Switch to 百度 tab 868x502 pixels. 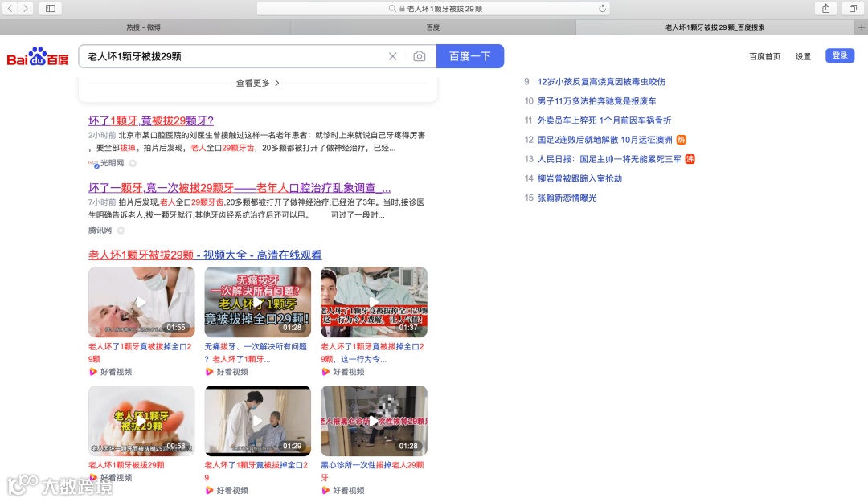pyautogui.click(x=432, y=27)
